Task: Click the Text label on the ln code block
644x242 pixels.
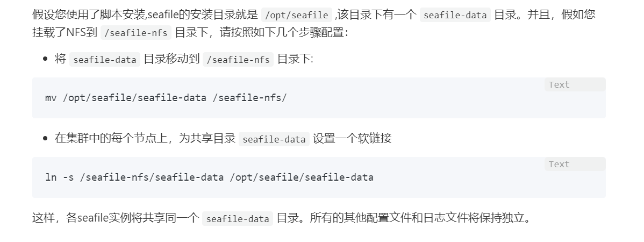Action: click(x=559, y=165)
